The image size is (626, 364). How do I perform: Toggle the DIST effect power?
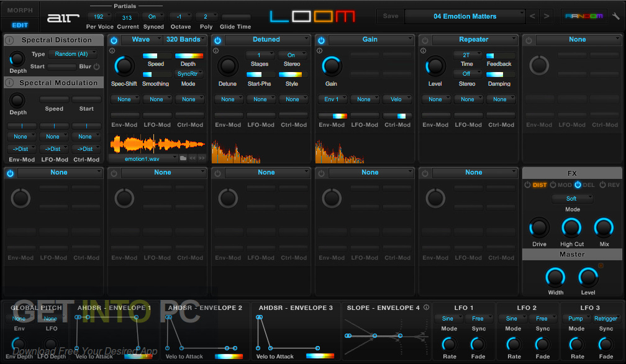pyautogui.click(x=527, y=184)
